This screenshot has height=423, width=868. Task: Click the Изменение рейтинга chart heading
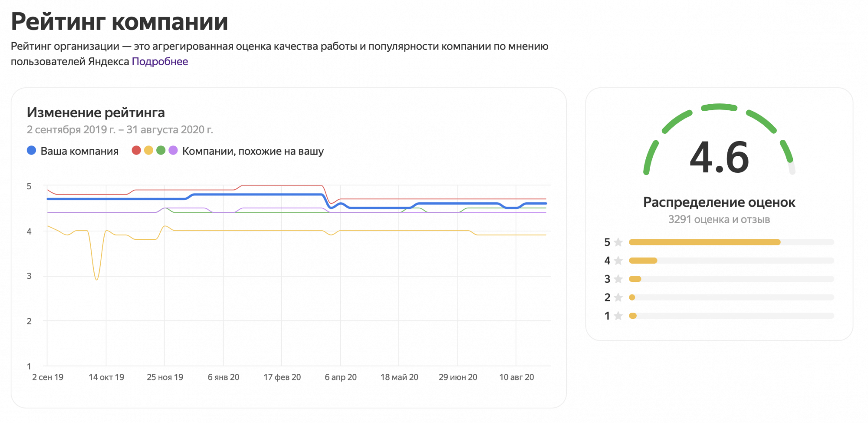click(96, 112)
